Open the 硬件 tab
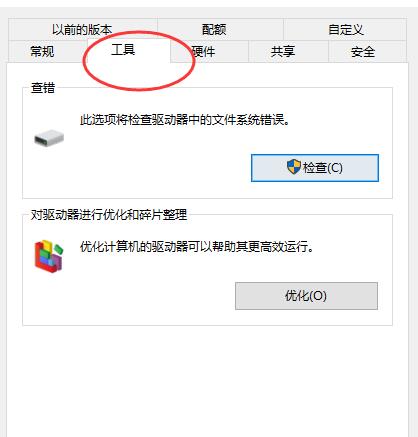Screen dimensions: 418x437 (x=203, y=52)
